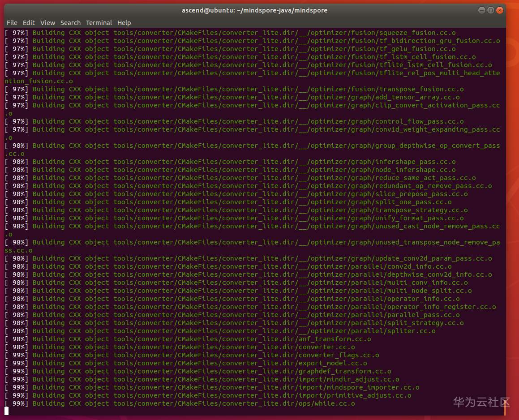Click the node_infershape.cc.o line
The image size is (519, 420).
pos(230,170)
